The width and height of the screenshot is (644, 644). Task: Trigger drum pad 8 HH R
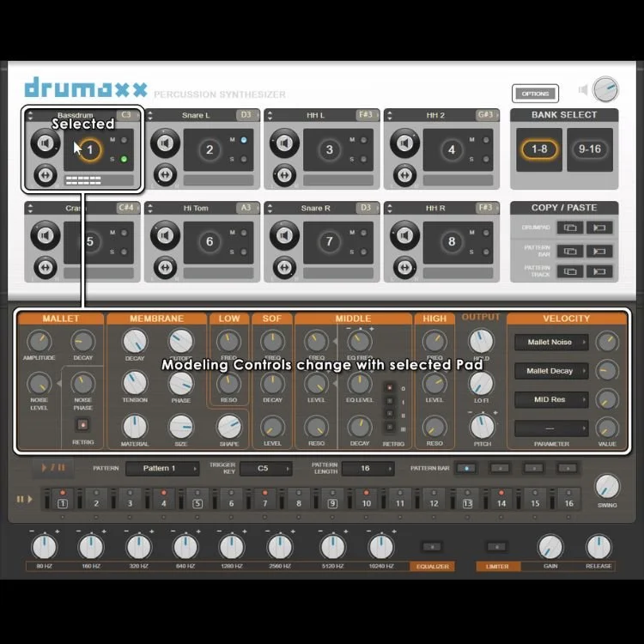tap(452, 241)
